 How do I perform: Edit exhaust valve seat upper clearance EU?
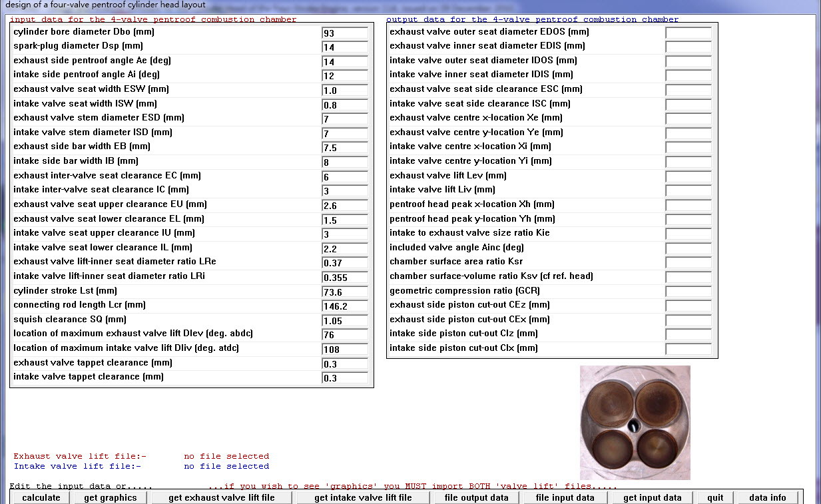pyautogui.click(x=345, y=206)
